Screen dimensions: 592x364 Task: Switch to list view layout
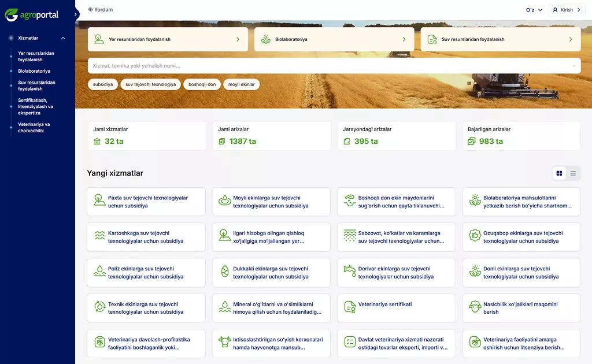(573, 173)
